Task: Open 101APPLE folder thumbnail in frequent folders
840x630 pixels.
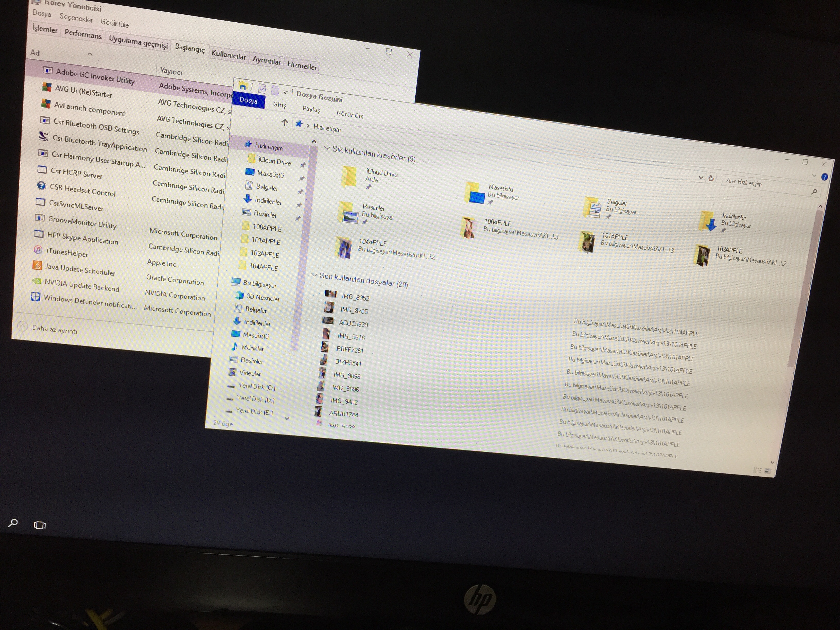Action: [x=587, y=242]
